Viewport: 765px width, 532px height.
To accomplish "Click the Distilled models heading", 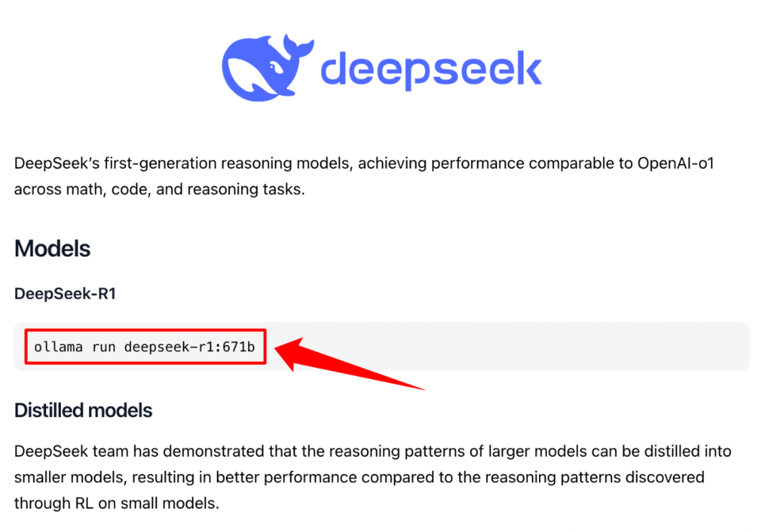I will pyautogui.click(x=84, y=410).
